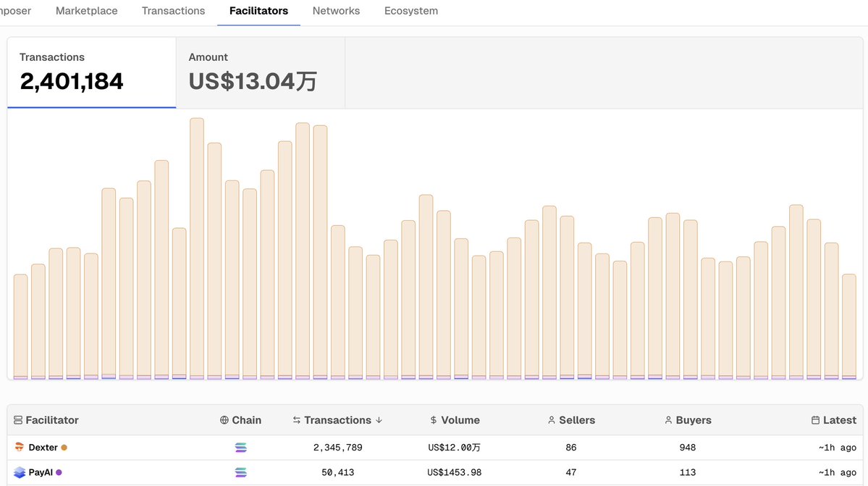Click the last bar of the chart

coord(849,327)
